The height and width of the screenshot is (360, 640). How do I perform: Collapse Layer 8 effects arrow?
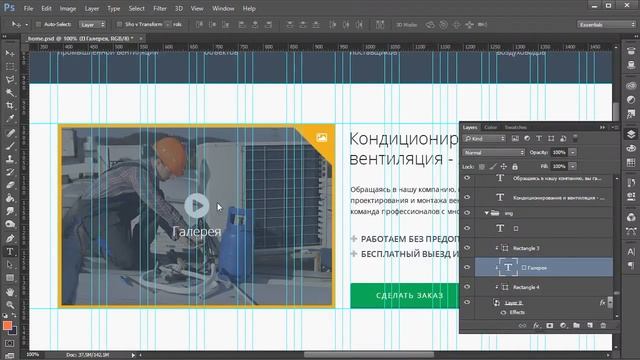tap(610, 302)
